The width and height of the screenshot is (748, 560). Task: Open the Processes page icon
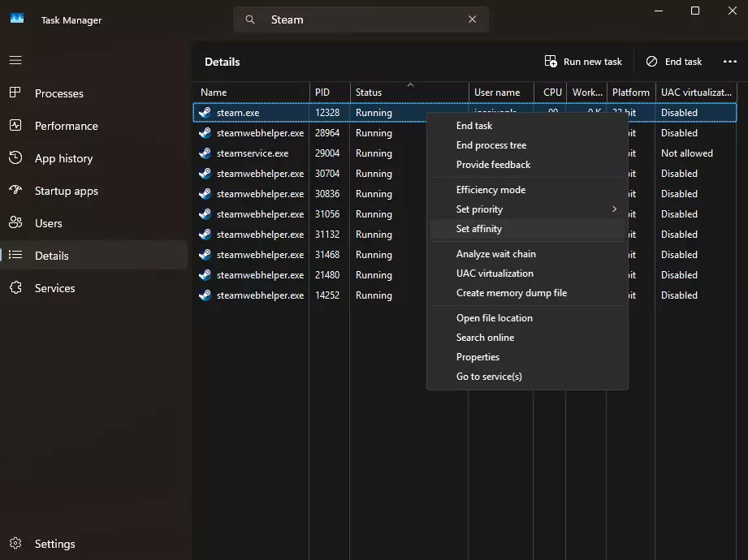pos(15,93)
